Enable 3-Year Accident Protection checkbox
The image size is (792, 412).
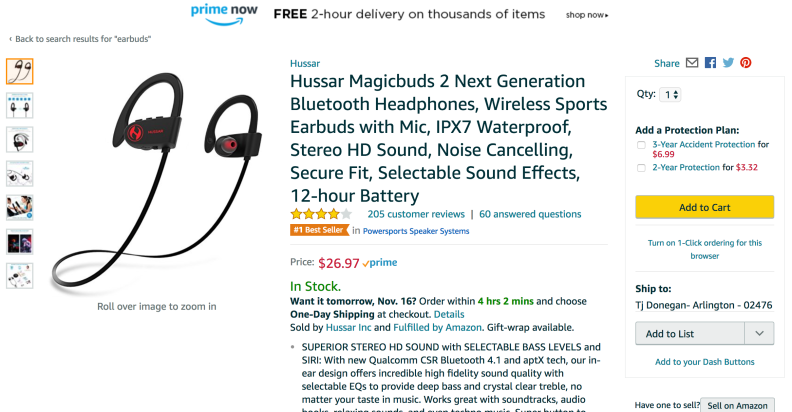641,145
